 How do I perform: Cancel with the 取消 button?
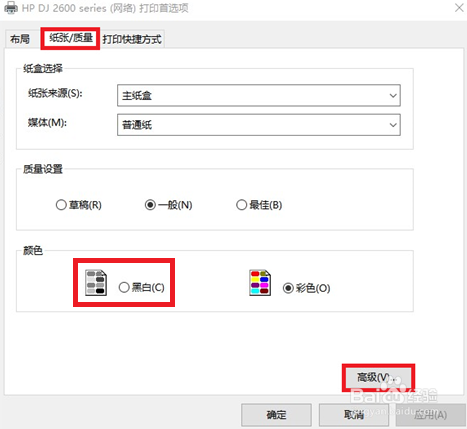point(354,415)
